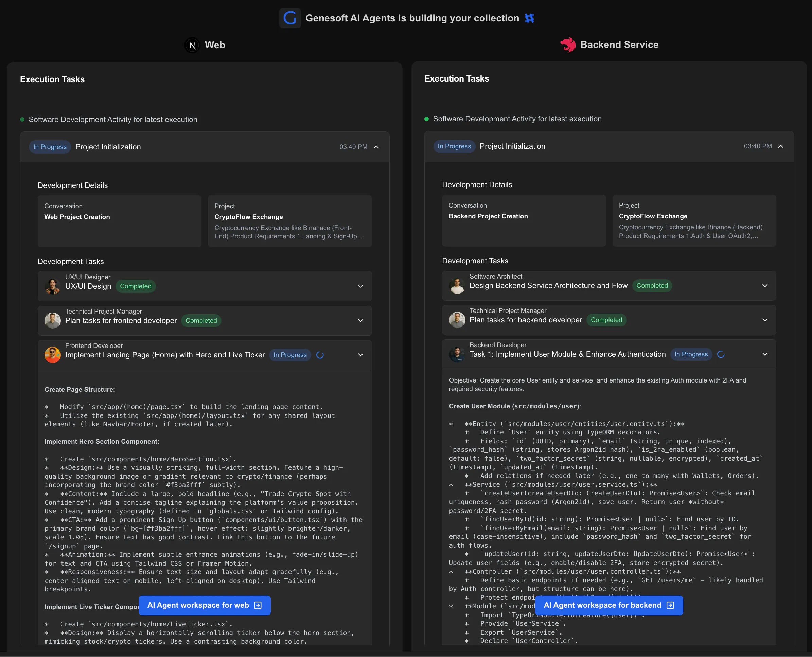Viewport: 812px width, 657px height.
Task: Collapse the Web Project Initialization section
Action: [x=376, y=147]
